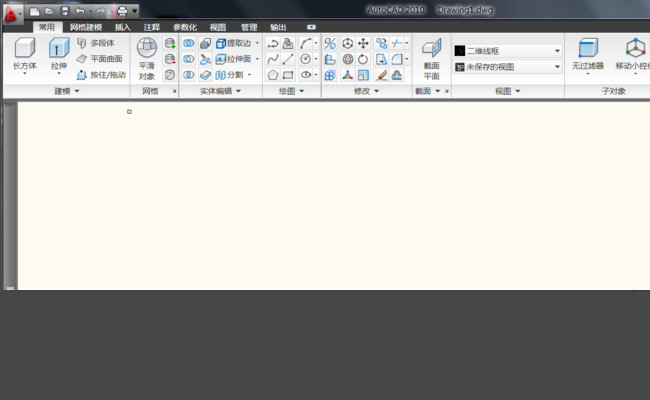The width and height of the screenshot is (650, 400).
Task: Select the line tool in 绘图 panel
Action: [288, 59]
